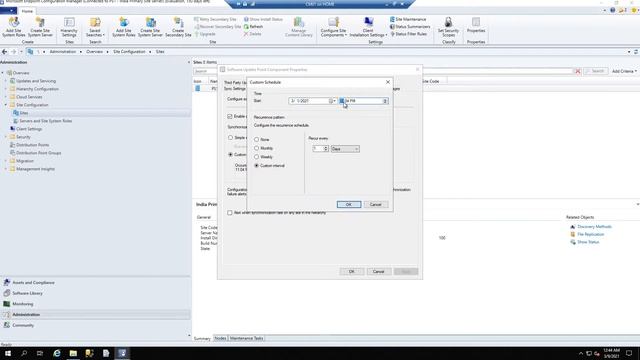
Task: Click Site Maintenance in the ribbon
Action: [x=408, y=19]
